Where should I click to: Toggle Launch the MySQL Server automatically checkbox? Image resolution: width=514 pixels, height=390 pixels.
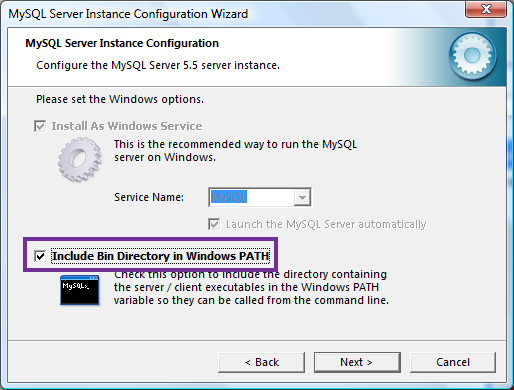coord(214,224)
